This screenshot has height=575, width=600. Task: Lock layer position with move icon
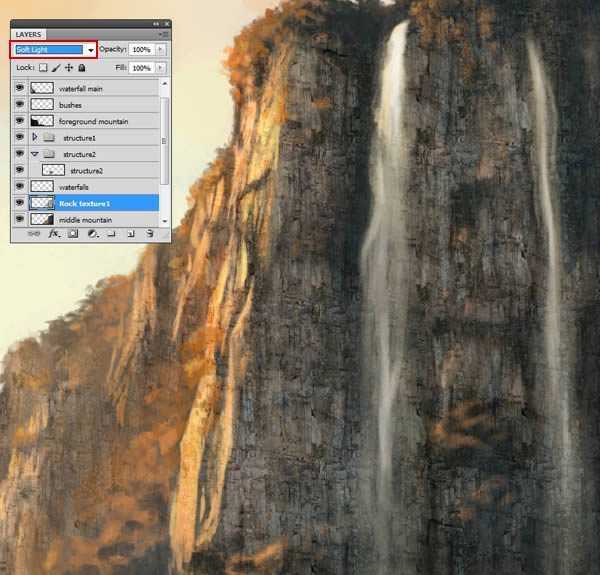[68, 68]
